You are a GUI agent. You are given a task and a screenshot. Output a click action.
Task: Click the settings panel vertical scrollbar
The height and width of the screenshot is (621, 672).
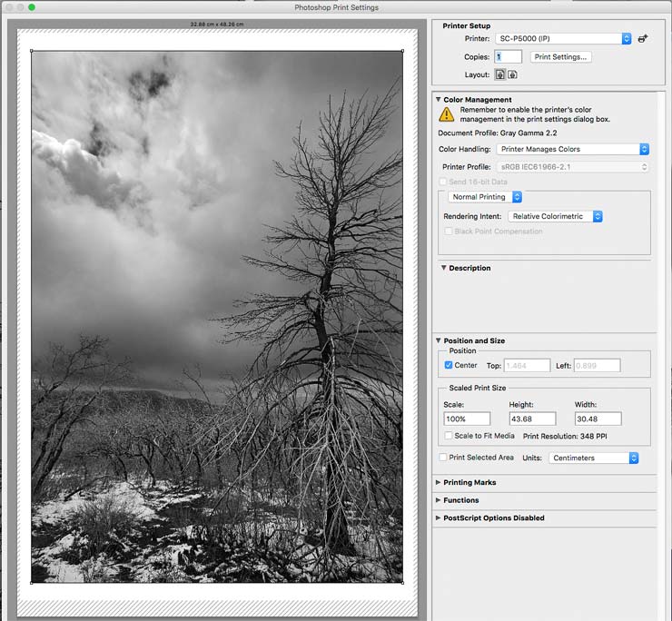(x=661, y=356)
